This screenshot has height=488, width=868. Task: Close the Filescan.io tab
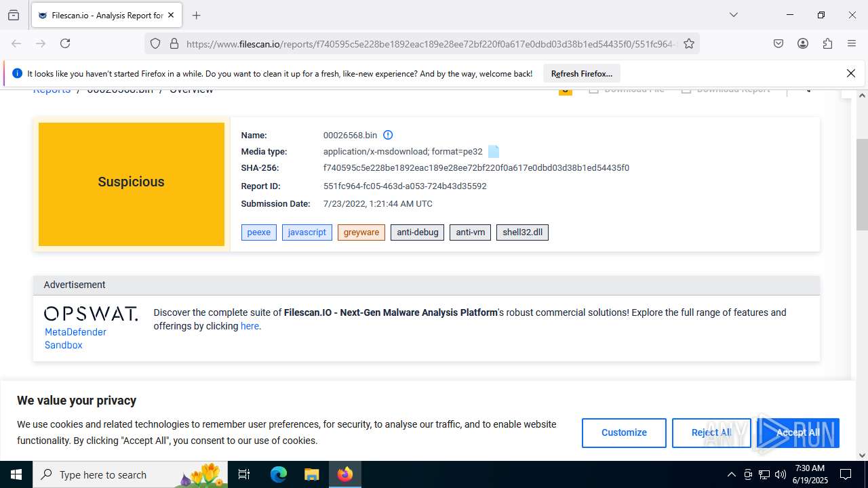pyautogui.click(x=171, y=15)
